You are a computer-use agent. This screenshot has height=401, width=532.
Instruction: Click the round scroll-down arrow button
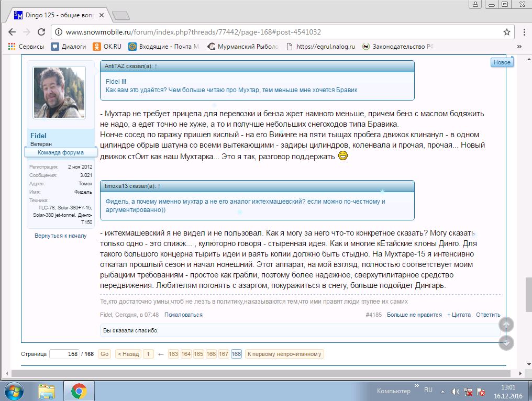coord(506,343)
